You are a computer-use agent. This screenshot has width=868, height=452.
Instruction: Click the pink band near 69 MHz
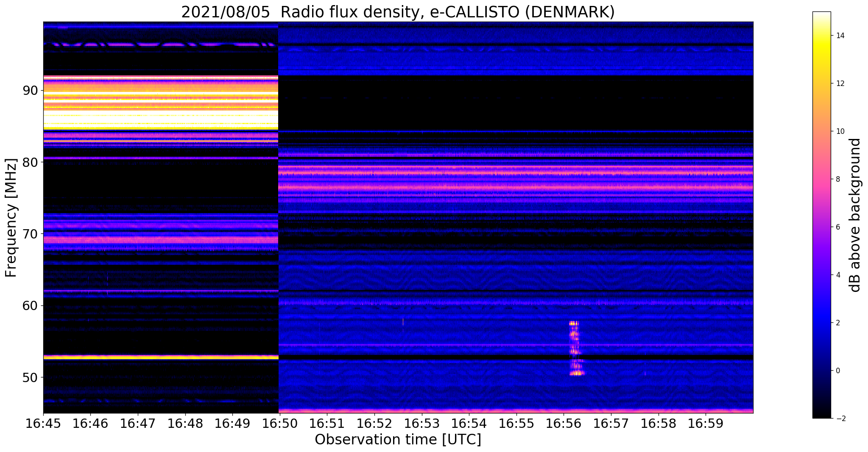(x=161, y=240)
